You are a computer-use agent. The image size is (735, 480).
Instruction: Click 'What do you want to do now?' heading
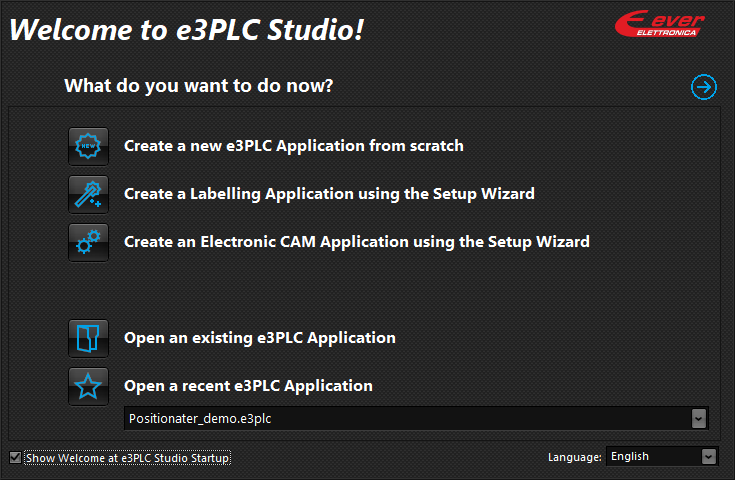click(x=199, y=86)
